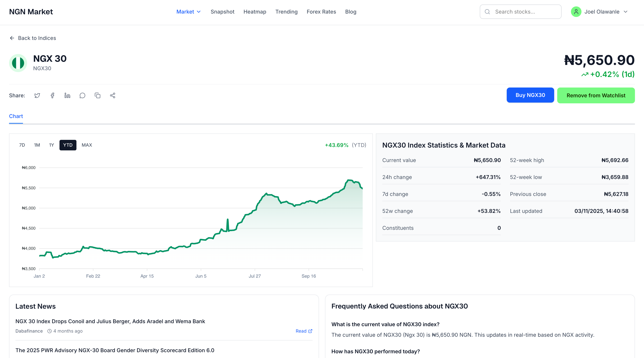Select the Chart tab
The height and width of the screenshot is (358, 644).
[16, 116]
